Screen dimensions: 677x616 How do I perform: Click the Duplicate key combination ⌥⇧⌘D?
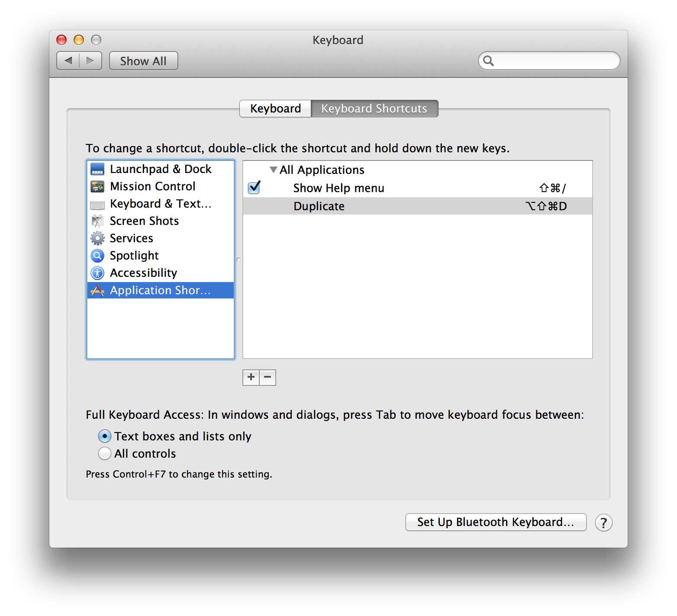546,206
